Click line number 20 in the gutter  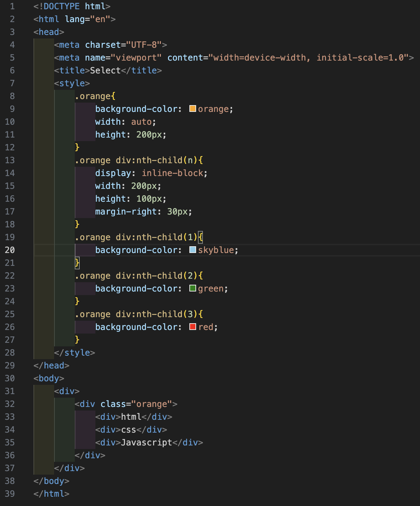(x=10, y=250)
